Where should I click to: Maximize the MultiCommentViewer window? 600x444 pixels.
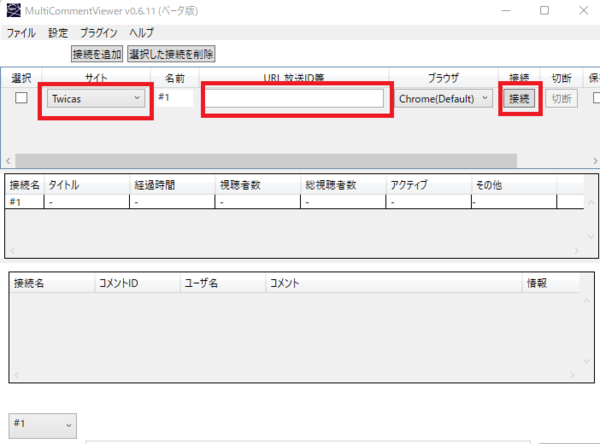click(544, 10)
